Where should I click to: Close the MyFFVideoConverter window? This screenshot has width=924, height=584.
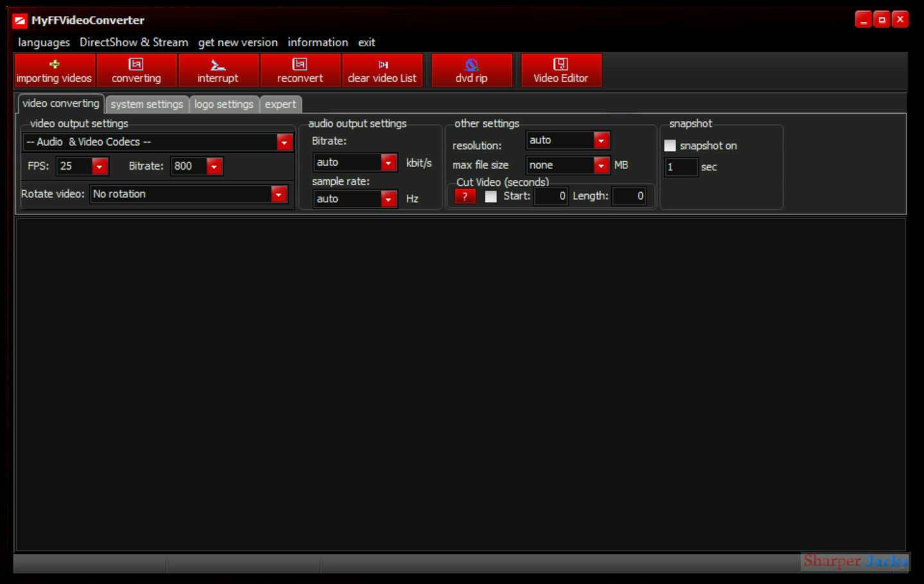[x=900, y=20]
